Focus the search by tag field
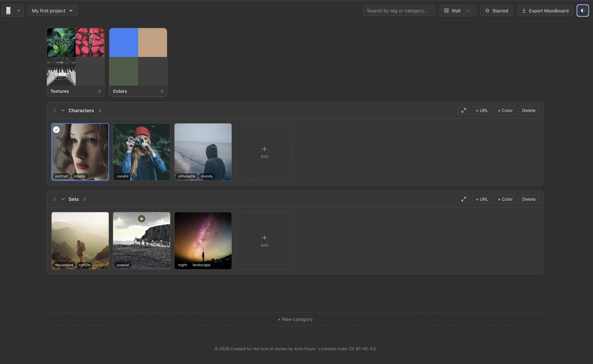 (x=399, y=11)
